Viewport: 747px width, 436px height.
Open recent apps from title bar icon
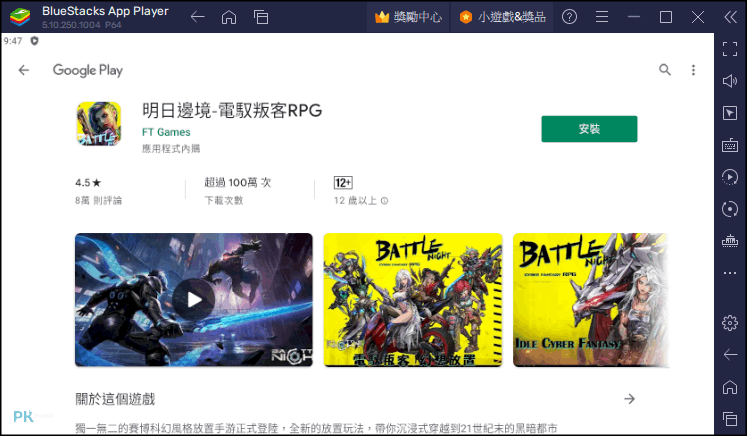[x=261, y=17]
